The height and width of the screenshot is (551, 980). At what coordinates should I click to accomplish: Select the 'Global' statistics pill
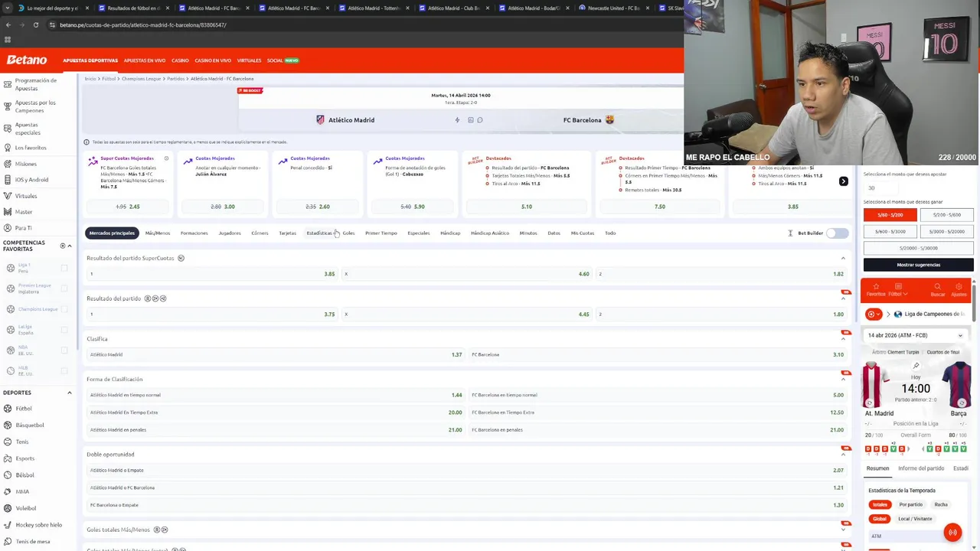[x=880, y=519]
